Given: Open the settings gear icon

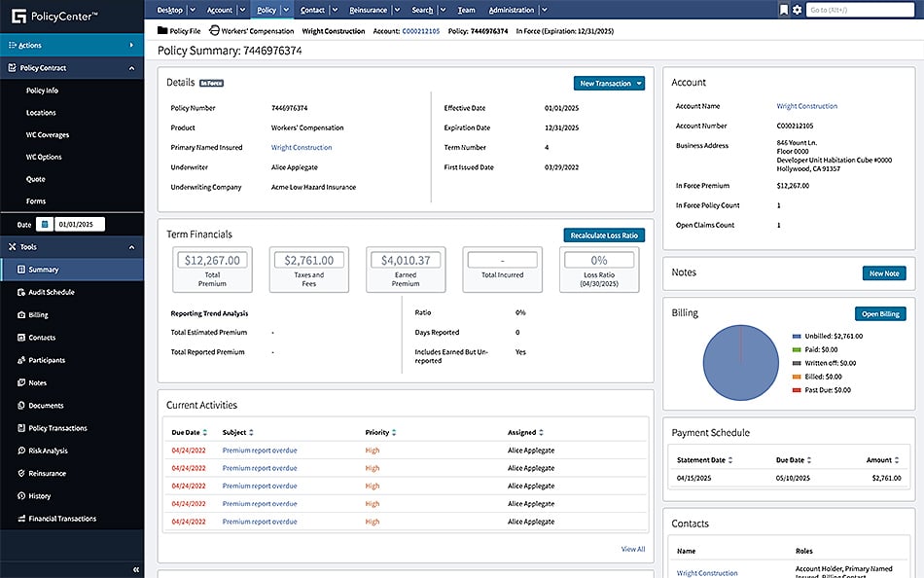Looking at the screenshot, I should pos(798,10).
